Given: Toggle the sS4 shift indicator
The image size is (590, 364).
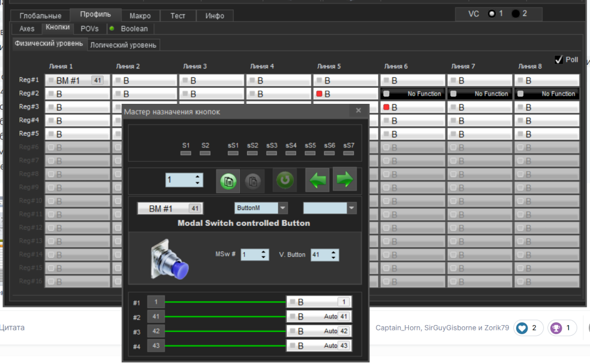Looking at the screenshot, I should tap(291, 153).
